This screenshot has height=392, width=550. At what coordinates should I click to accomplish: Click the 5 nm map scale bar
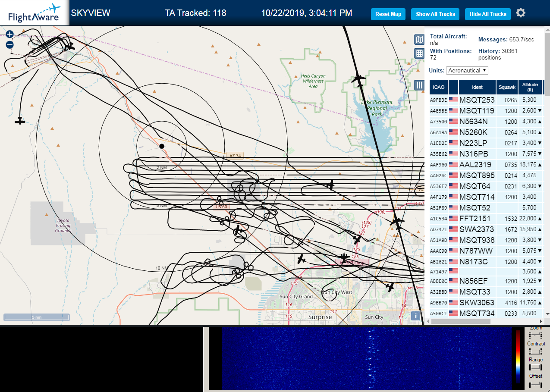pos(37,317)
